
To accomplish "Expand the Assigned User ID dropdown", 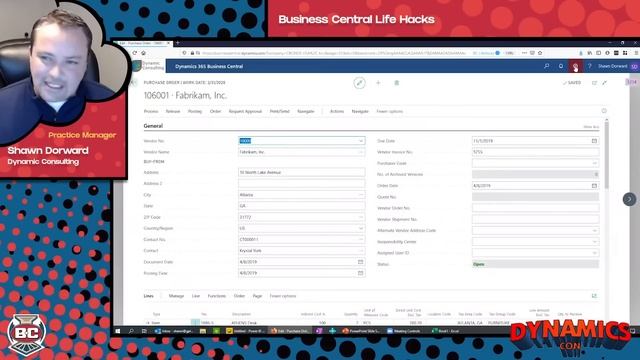I will coord(595,253).
